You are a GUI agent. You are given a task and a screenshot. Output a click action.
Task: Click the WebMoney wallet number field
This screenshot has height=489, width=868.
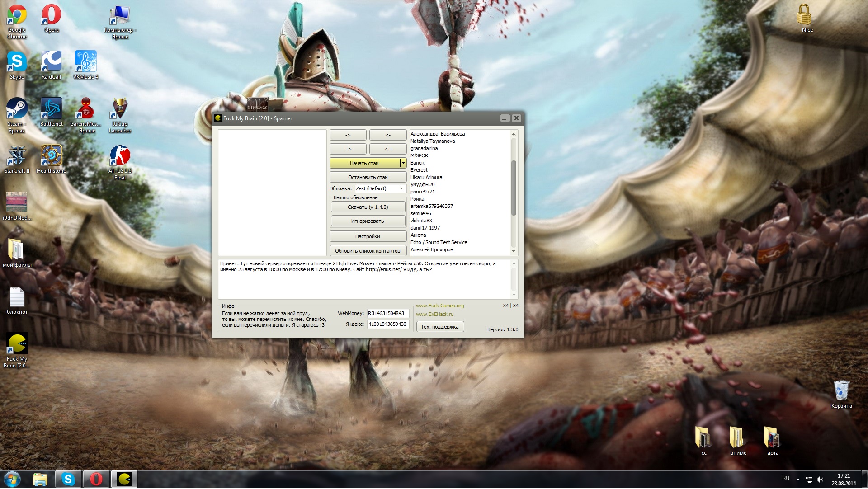click(388, 313)
